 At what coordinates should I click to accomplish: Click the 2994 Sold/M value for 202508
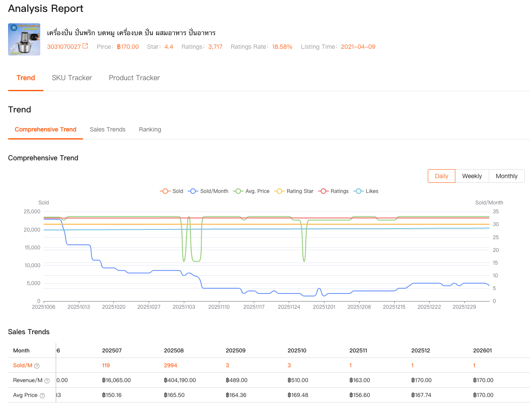pos(170,366)
